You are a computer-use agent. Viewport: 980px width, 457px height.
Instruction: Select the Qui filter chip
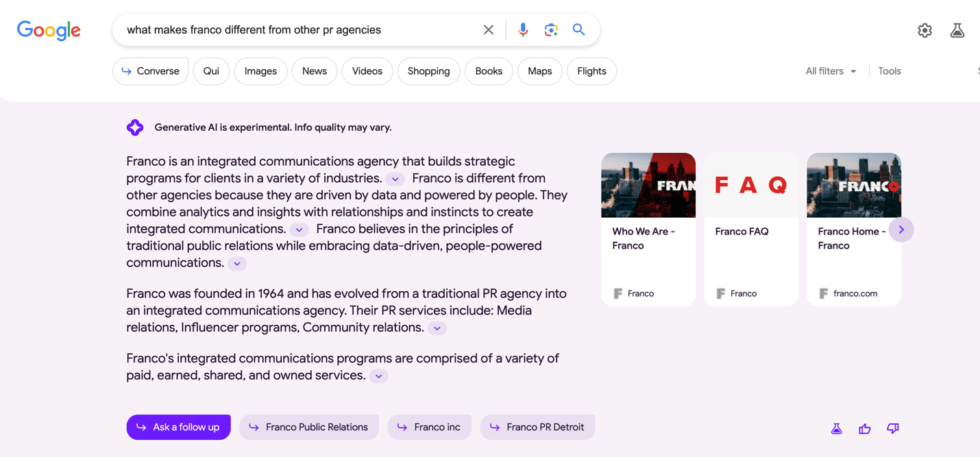[x=211, y=71]
